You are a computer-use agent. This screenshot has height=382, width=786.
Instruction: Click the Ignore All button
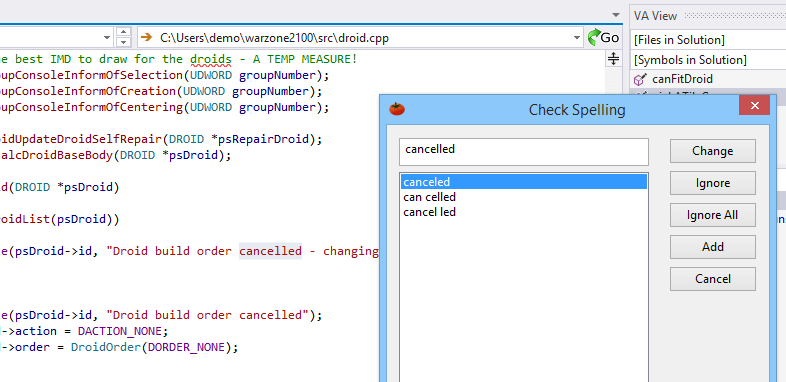(712, 215)
